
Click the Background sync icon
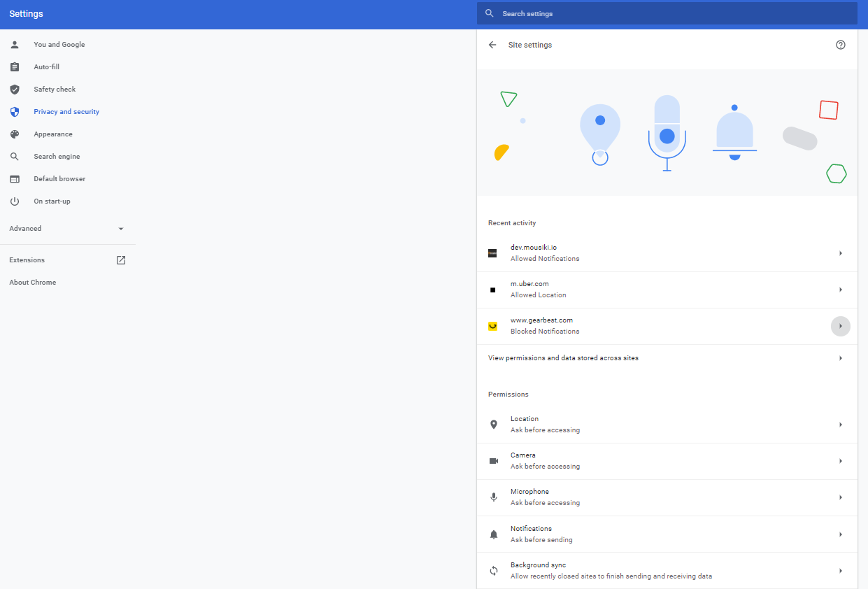494,571
